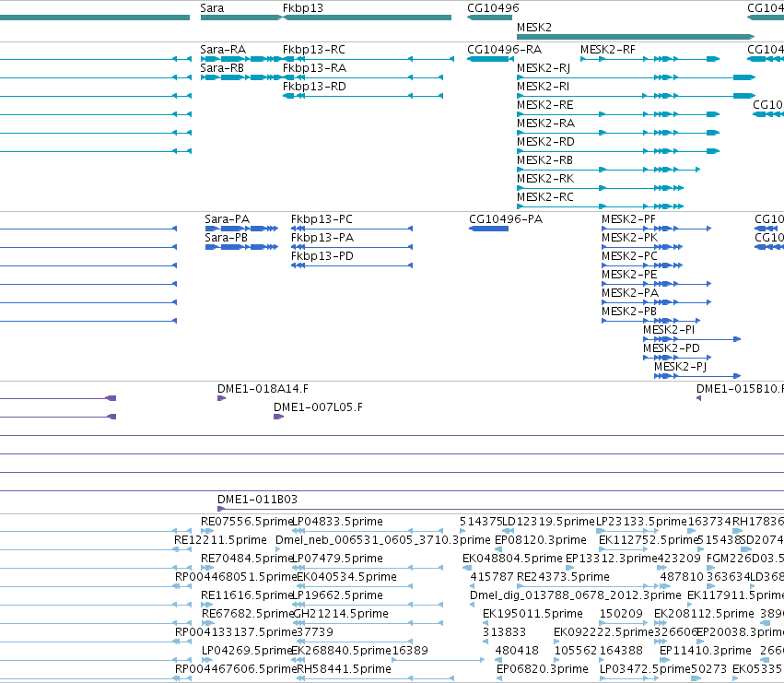The height and width of the screenshot is (683, 784).
Task: Click the RH58441.5prime EST label
Action: pyautogui.click(x=344, y=669)
